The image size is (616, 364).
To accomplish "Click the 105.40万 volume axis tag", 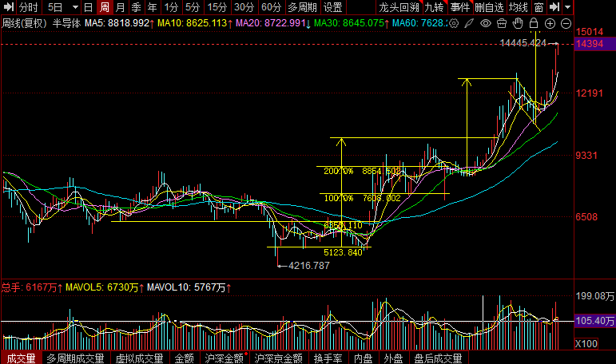I will tap(594, 321).
